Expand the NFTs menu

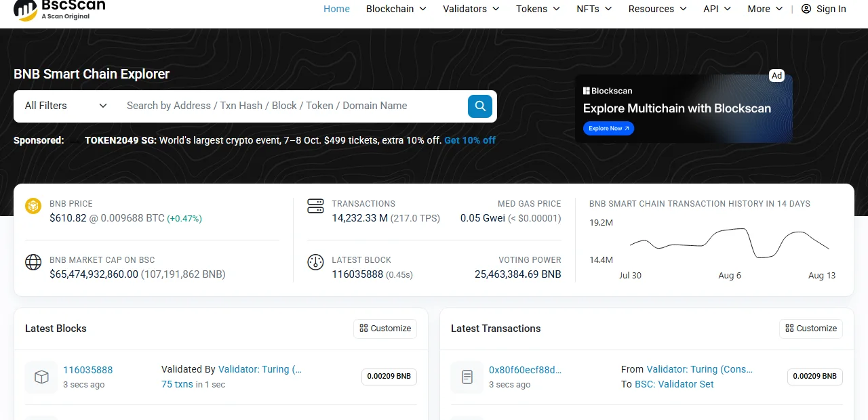click(594, 9)
